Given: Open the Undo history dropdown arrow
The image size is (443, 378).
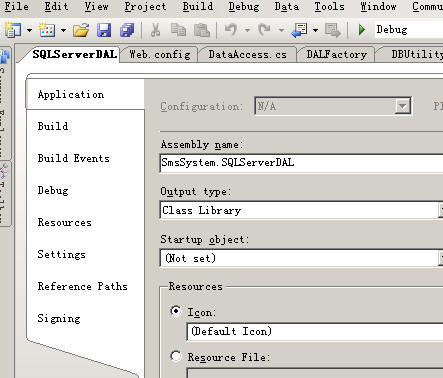Looking at the screenshot, I should coord(247,30).
